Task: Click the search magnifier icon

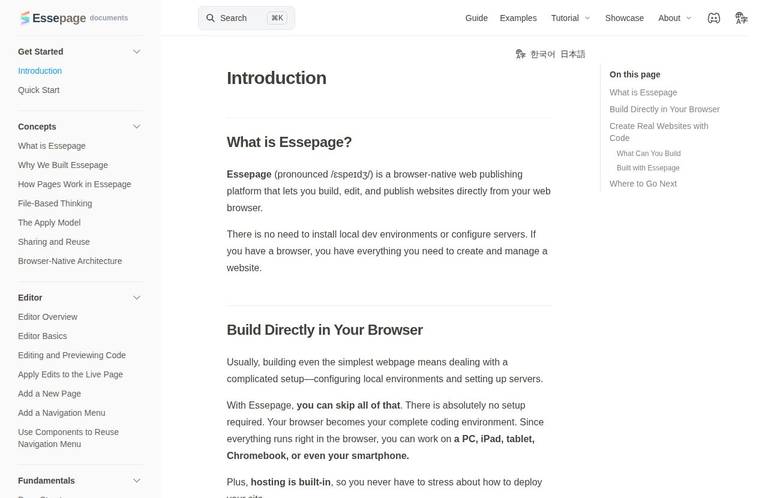Action: tap(210, 18)
